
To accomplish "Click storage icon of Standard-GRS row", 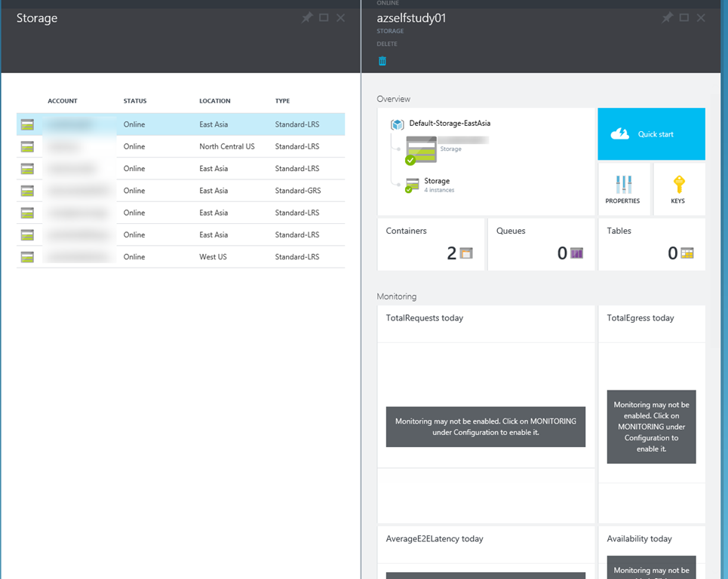I will (x=27, y=191).
